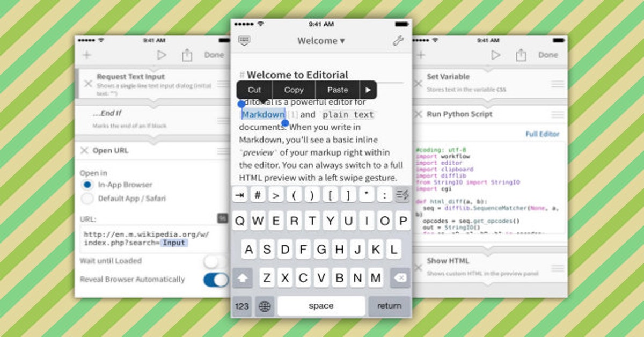
Task: Hide keyboard using the keyboard icon
Action: (x=244, y=41)
